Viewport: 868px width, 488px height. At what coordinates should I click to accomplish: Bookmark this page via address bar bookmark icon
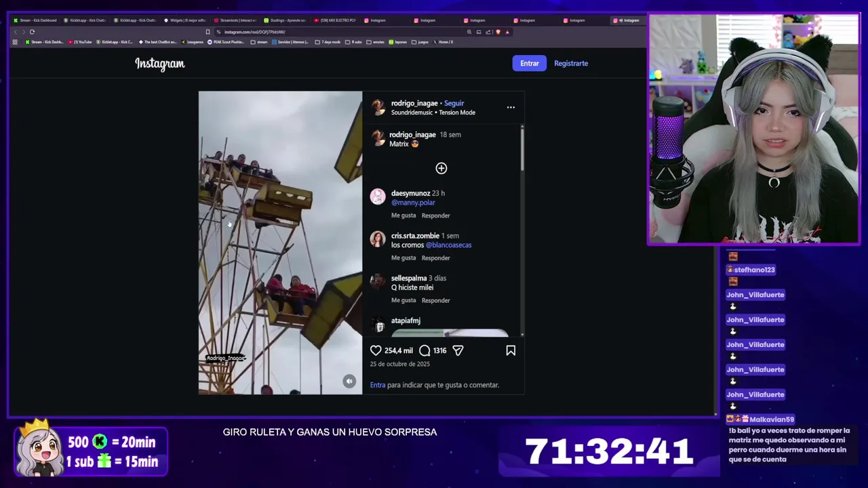[208, 32]
